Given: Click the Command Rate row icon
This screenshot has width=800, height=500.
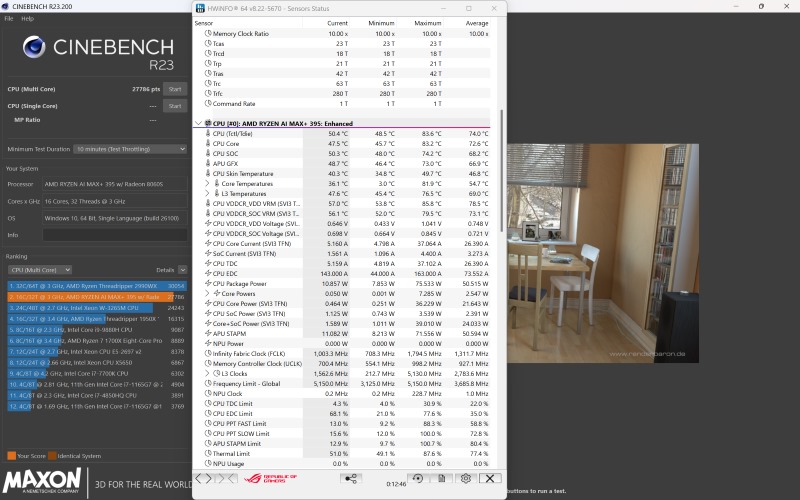Looking at the screenshot, I should coord(208,104).
